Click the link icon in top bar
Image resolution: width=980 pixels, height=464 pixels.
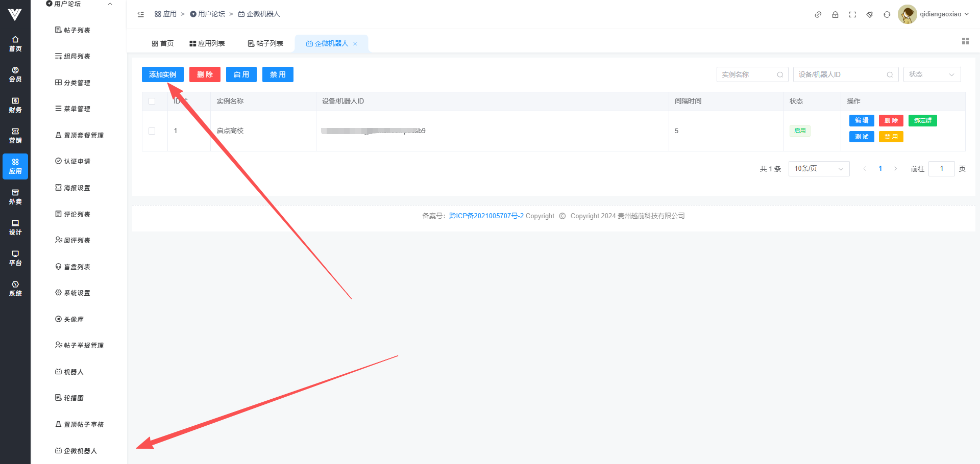click(x=818, y=14)
